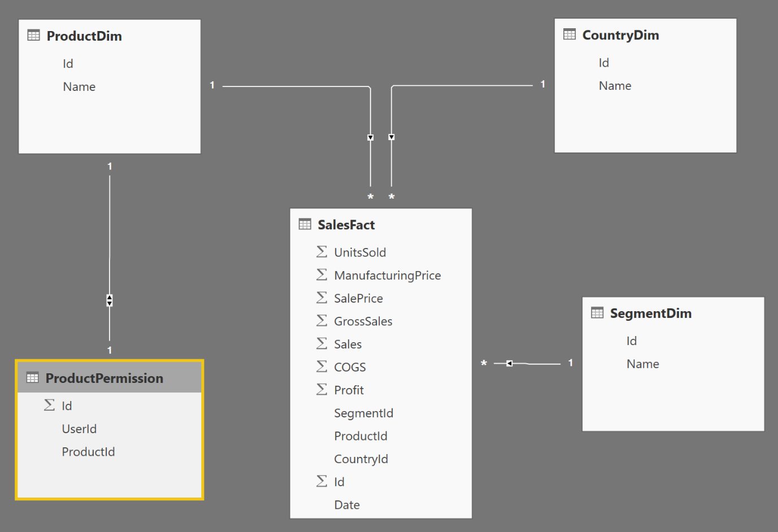
Task: Click sigma icon next to COGS
Action: point(321,367)
